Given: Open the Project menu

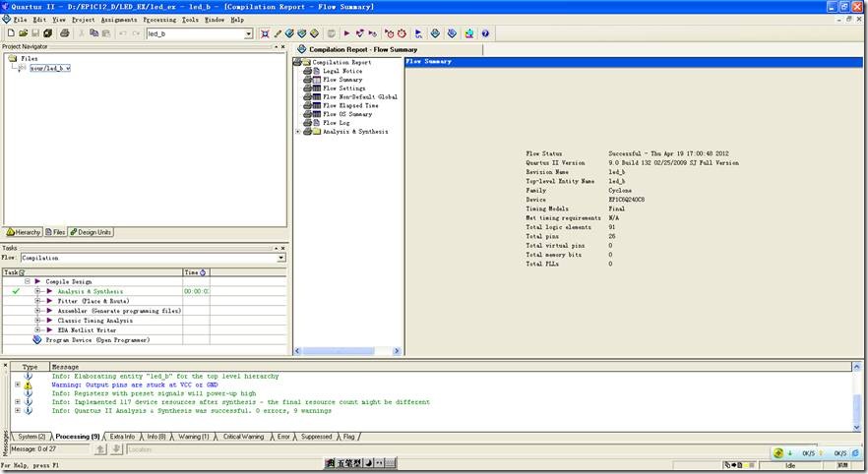Looking at the screenshot, I should [83, 20].
